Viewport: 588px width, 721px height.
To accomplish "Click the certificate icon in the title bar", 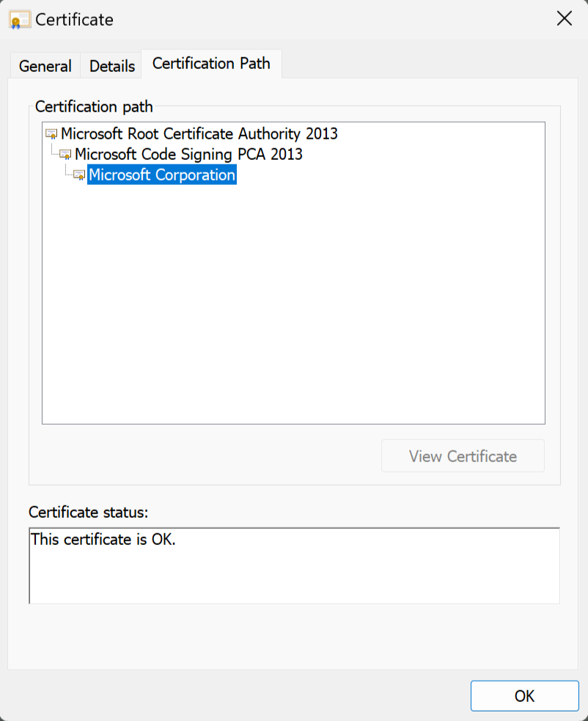I will click(x=19, y=20).
